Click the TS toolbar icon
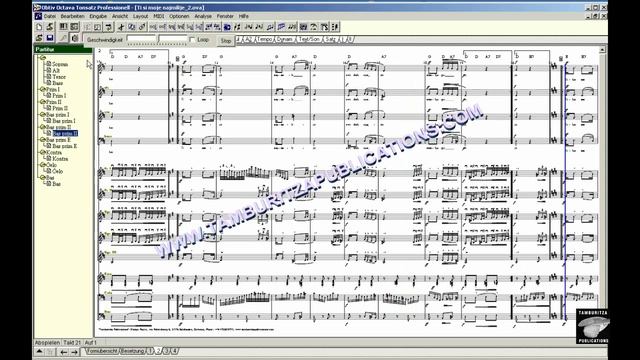 pos(324,27)
